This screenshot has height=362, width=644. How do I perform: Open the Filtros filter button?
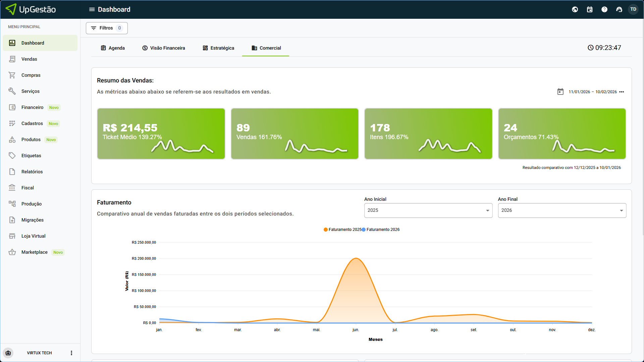click(106, 28)
